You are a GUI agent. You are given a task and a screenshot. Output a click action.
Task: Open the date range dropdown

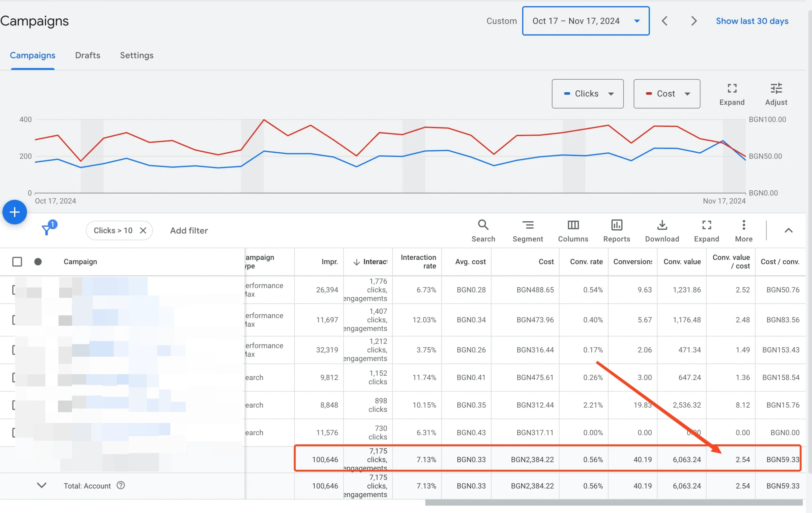tap(586, 21)
